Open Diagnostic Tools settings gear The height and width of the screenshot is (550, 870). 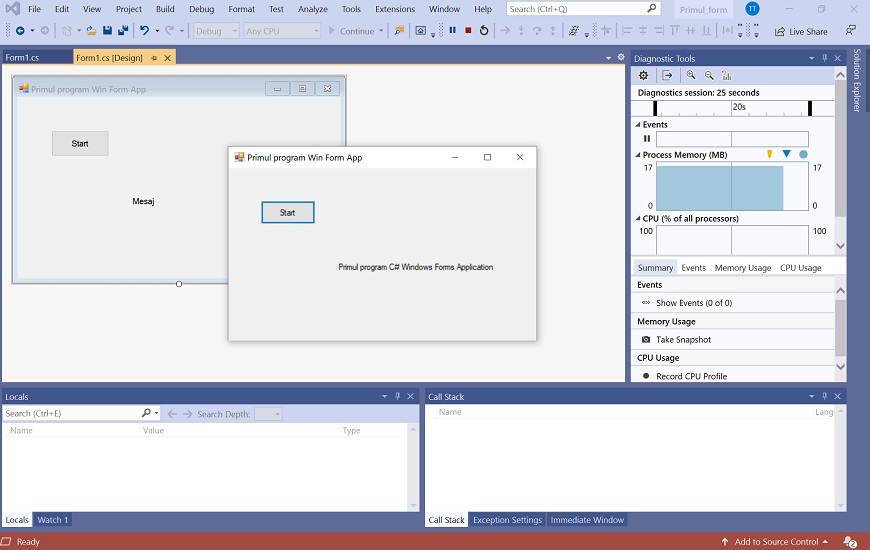coord(643,75)
